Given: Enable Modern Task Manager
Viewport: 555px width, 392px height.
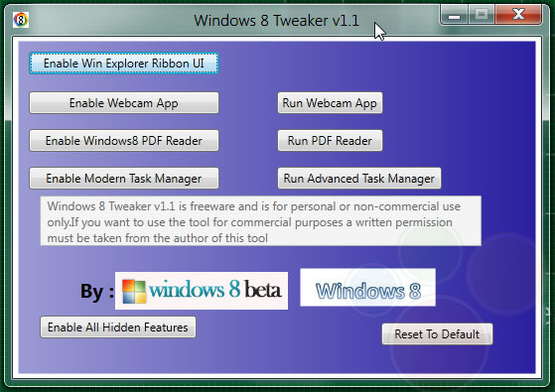Looking at the screenshot, I should 124,179.
